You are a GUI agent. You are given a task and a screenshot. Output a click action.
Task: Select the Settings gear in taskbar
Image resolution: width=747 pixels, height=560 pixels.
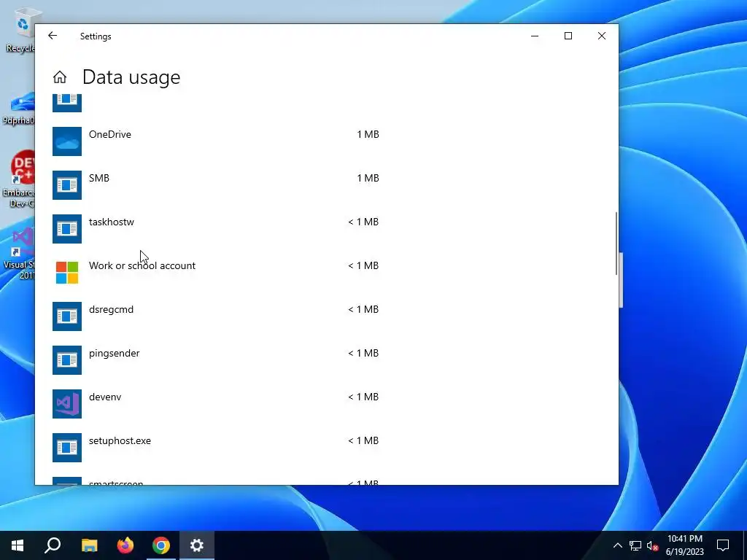pos(197,545)
